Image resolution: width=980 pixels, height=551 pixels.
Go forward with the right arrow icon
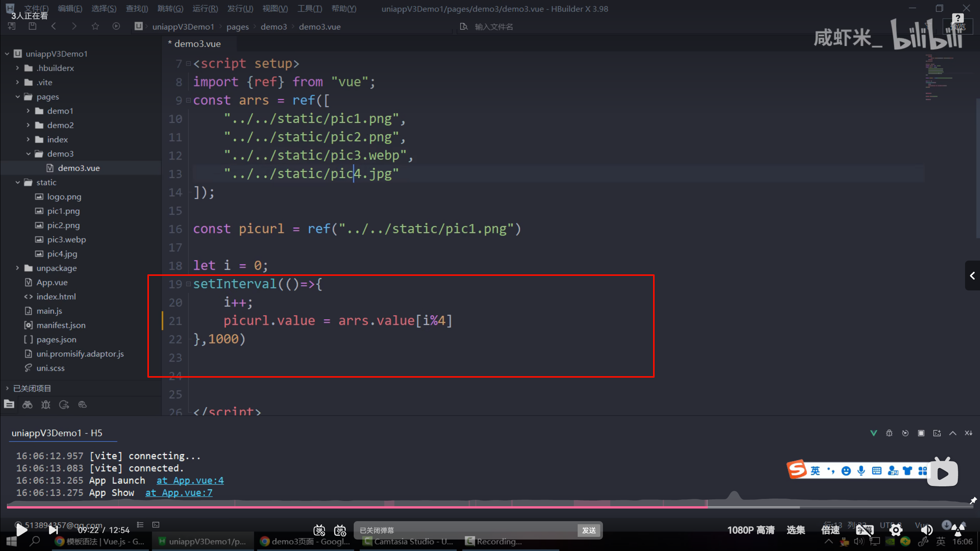pyautogui.click(x=74, y=26)
